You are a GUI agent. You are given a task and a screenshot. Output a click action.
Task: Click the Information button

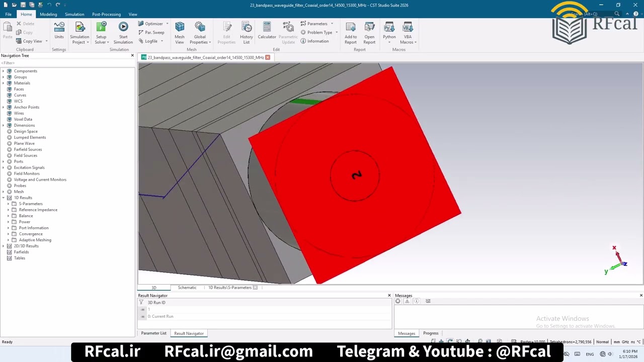[x=314, y=41]
